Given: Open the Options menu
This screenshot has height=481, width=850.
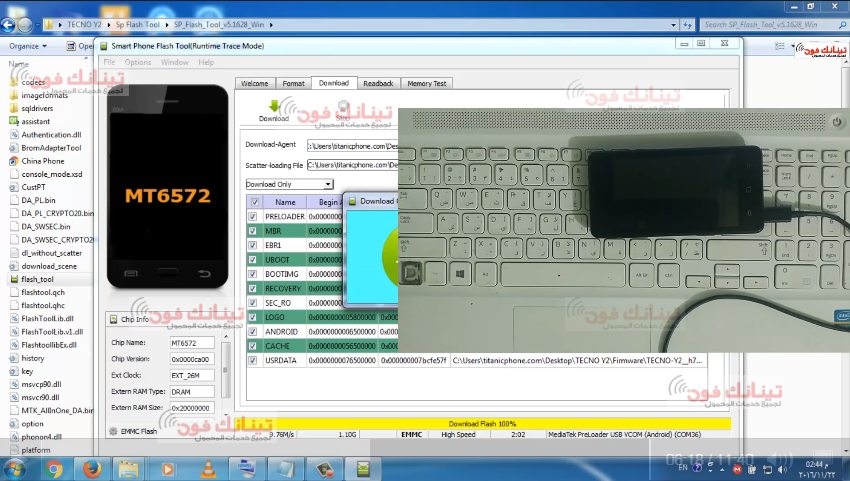Looking at the screenshot, I should [138, 62].
